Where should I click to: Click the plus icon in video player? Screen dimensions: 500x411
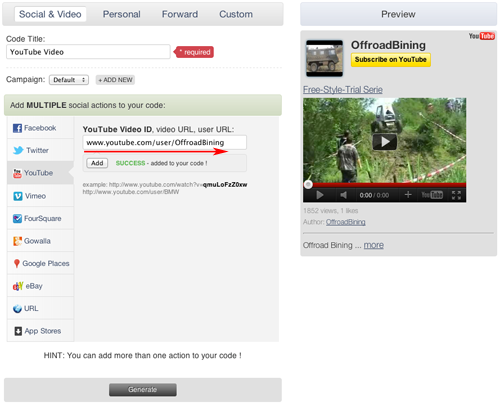coord(408,195)
